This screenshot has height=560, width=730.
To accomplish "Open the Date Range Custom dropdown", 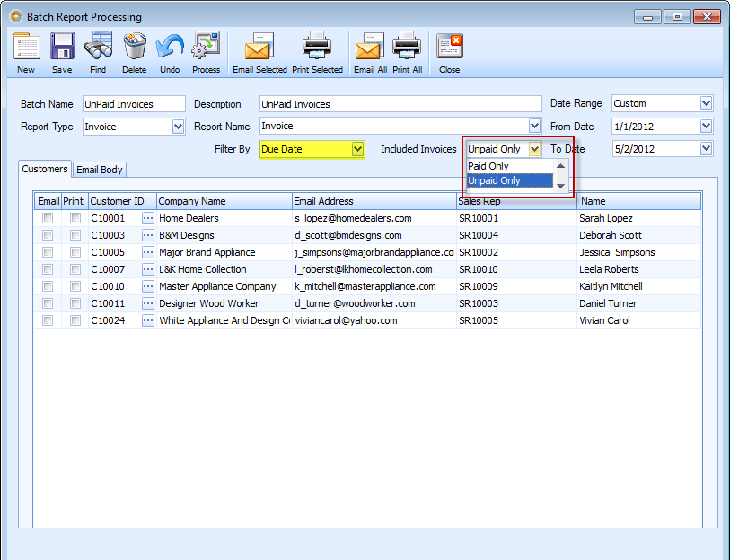I will pos(707,103).
